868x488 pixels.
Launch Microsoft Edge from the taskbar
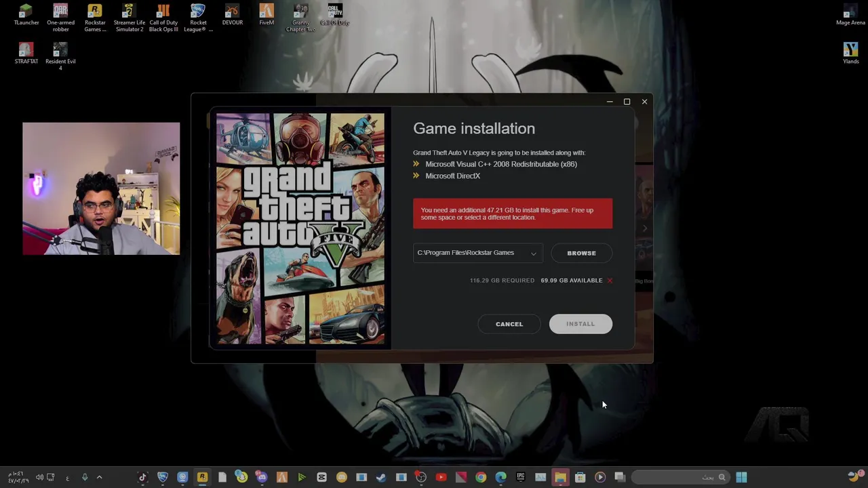coord(500,477)
